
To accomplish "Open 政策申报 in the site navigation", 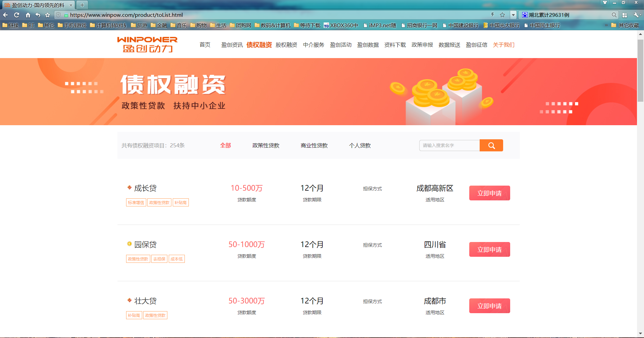I will pos(422,45).
